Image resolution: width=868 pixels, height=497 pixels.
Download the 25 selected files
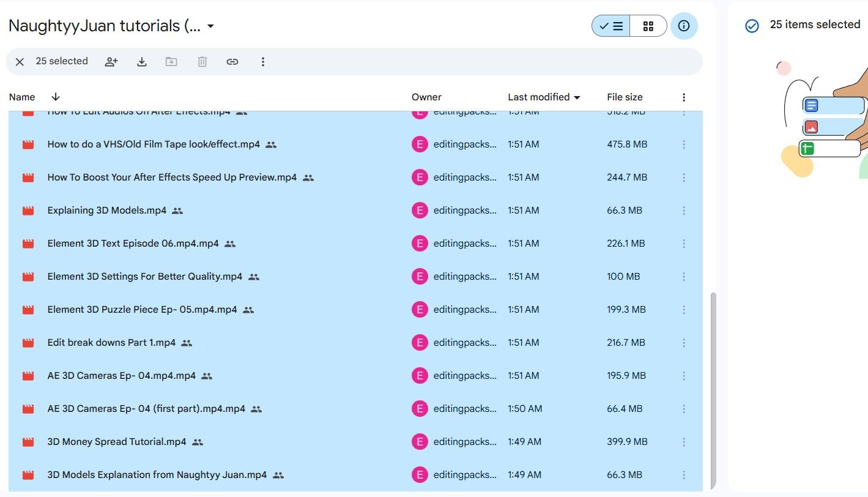[x=142, y=62]
